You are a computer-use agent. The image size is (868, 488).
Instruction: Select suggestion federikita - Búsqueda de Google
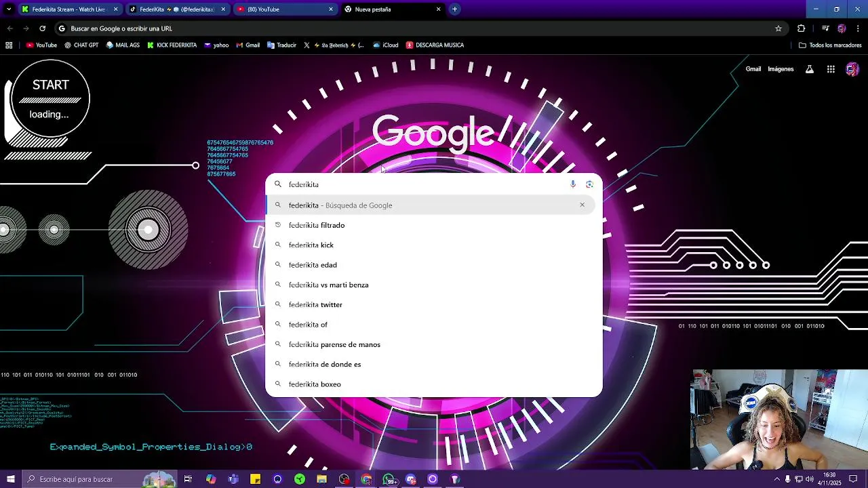(x=431, y=205)
